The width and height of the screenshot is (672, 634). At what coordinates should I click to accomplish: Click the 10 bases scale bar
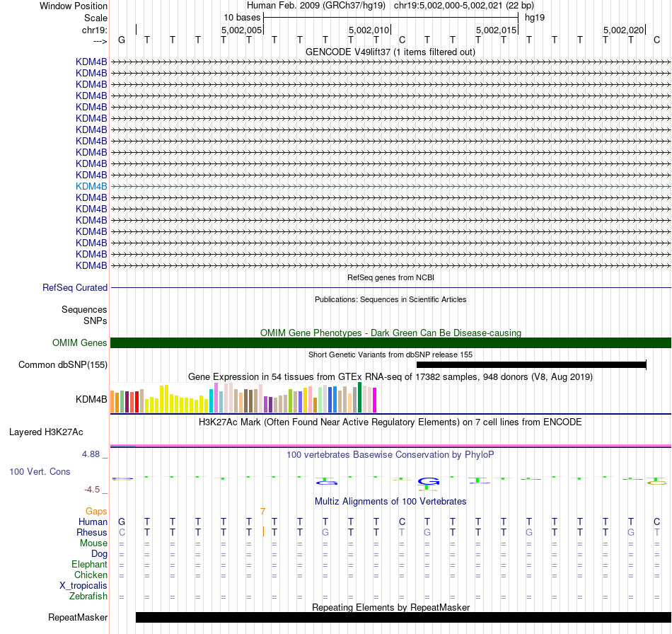point(391,18)
